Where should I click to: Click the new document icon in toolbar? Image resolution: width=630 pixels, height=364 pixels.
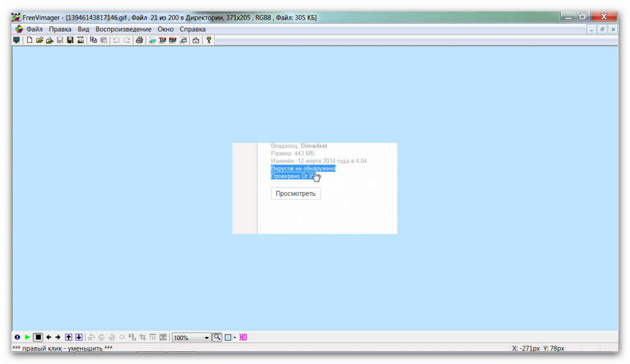[x=29, y=40]
